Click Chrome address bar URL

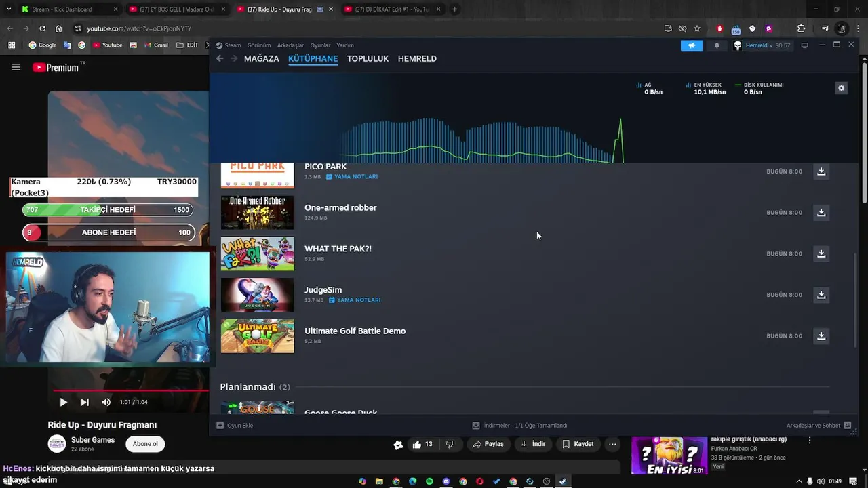pyautogui.click(x=139, y=28)
